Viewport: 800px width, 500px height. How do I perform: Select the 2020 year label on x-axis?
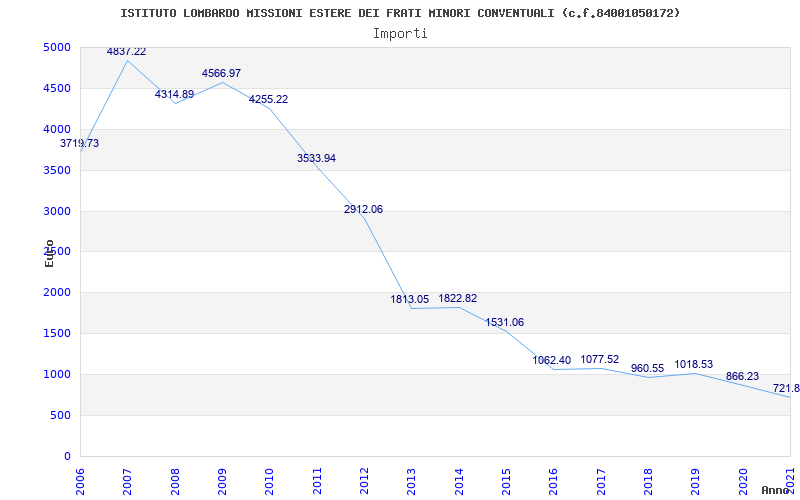[x=743, y=481]
